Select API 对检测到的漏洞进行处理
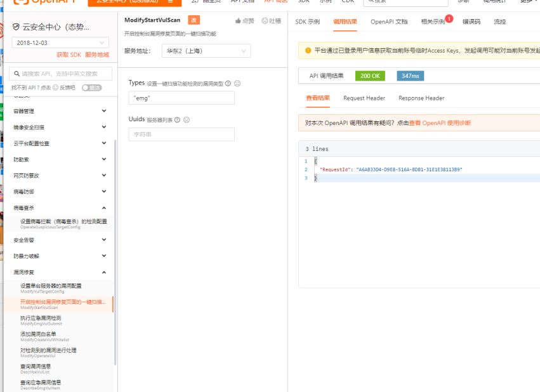 coord(58,353)
